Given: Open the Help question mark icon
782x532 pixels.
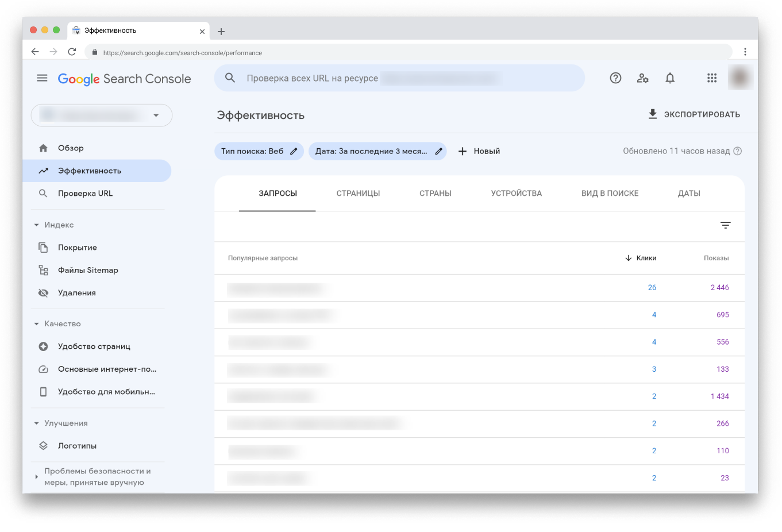Looking at the screenshot, I should 615,78.
